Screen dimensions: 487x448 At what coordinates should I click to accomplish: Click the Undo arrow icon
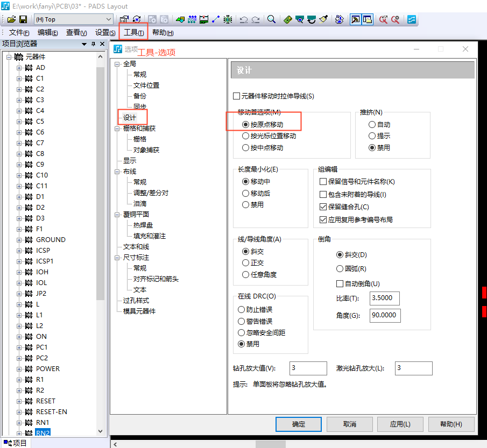[243, 19]
